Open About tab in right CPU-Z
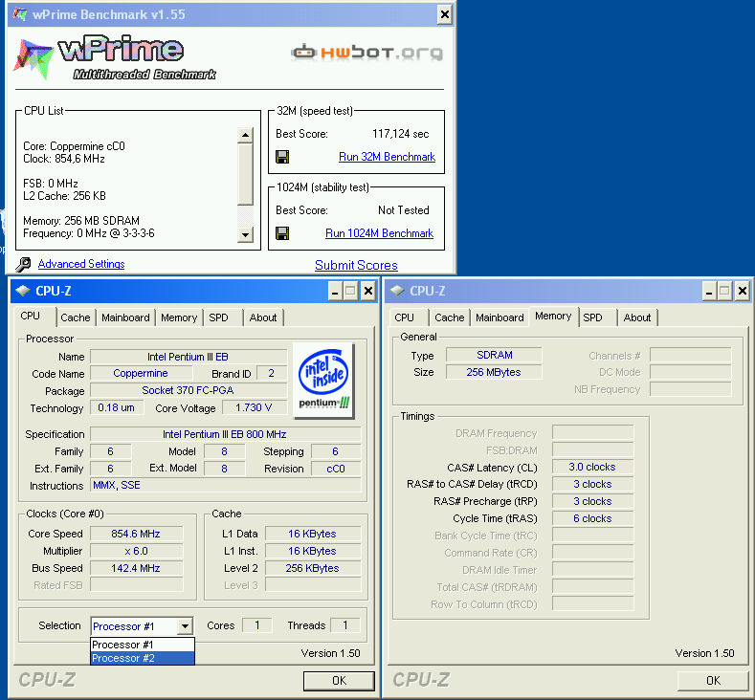Image resolution: width=755 pixels, height=700 pixels. [x=637, y=317]
